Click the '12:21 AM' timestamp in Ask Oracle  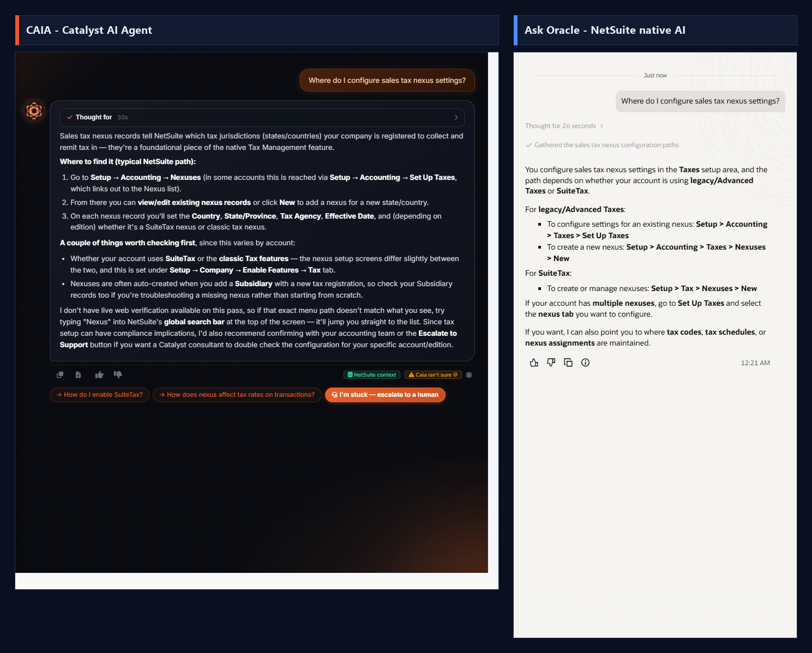click(x=755, y=363)
